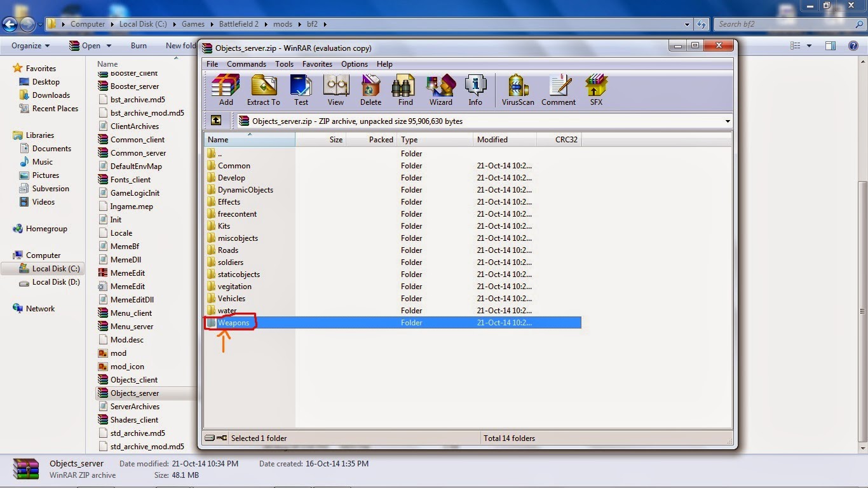Open the Explorer view options dropdown arrow
This screenshot has width=868, height=488.
click(x=809, y=46)
